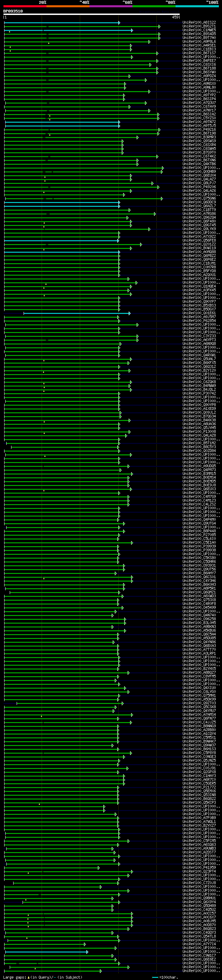Select hit UniRef100_P27085
Viewport: 222px width, 980px height.
199,535
